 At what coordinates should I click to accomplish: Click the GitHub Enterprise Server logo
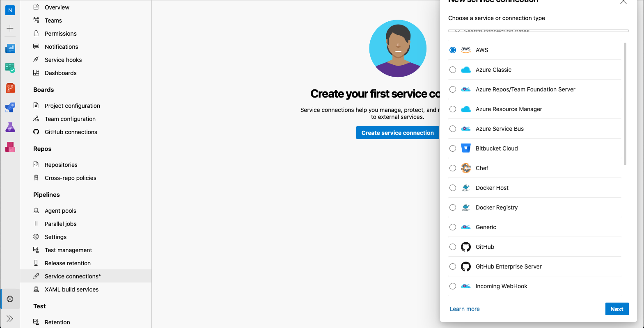[x=466, y=266]
